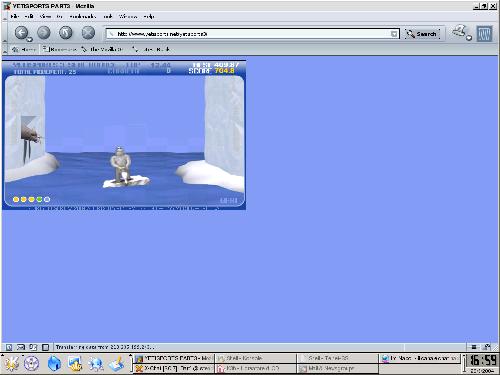The image size is (500, 375).
Task: Open the Print toolbar icon
Action: [x=460, y=32]
